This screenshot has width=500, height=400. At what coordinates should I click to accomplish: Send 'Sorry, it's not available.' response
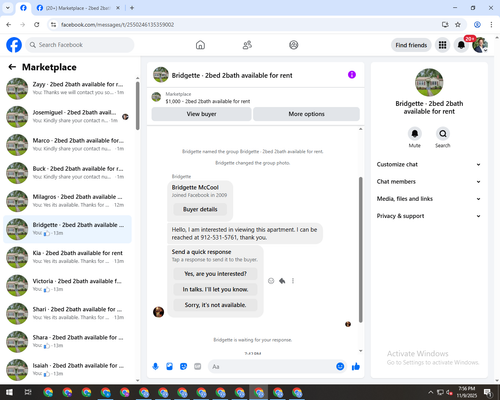(x=215, y=305)
